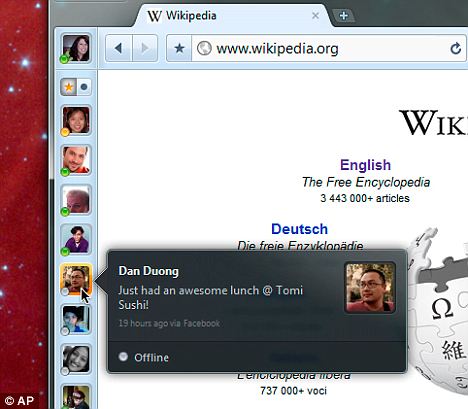The width and height of the screenshot is (468, 409).
Task: Click the browser back arrow button
Action: 119,48
